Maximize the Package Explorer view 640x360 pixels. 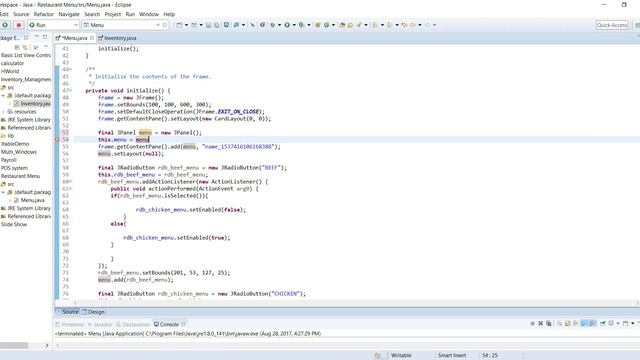pos(45,37)
